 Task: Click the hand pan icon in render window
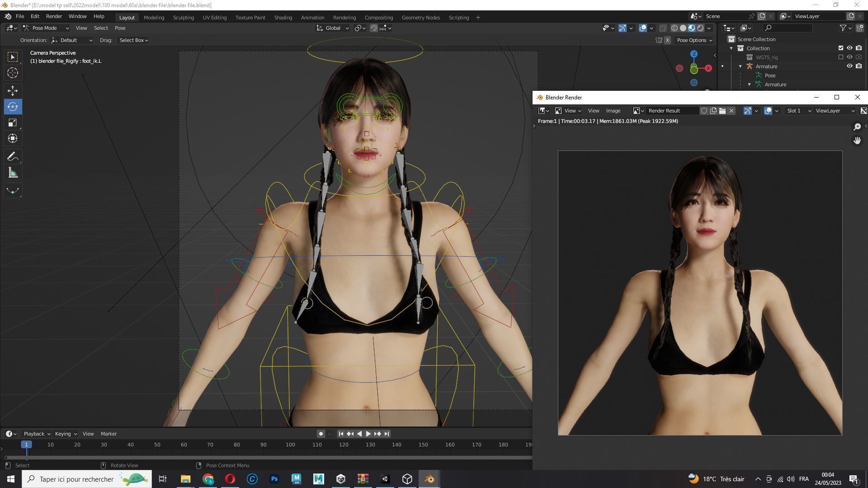click(x=857, y=141)
